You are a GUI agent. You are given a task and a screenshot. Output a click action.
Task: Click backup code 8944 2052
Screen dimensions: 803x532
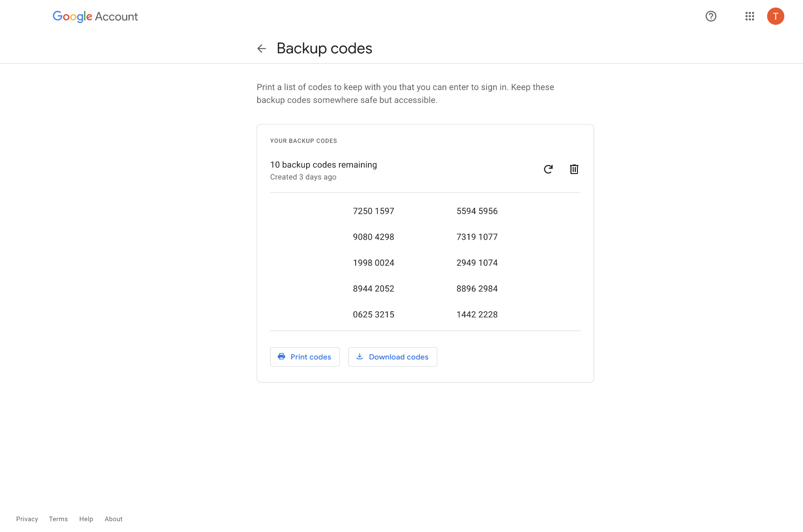373,289
